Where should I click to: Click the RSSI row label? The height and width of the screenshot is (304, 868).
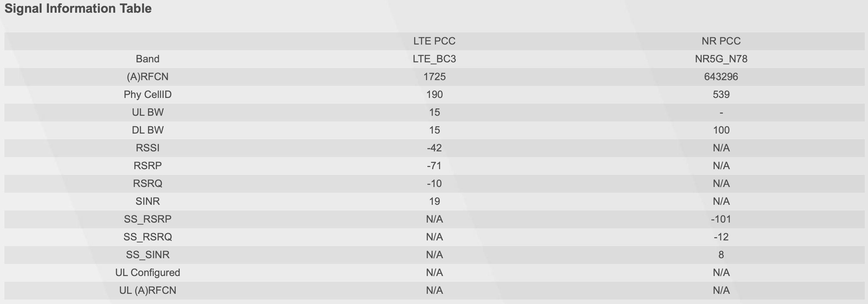[148, 148]
